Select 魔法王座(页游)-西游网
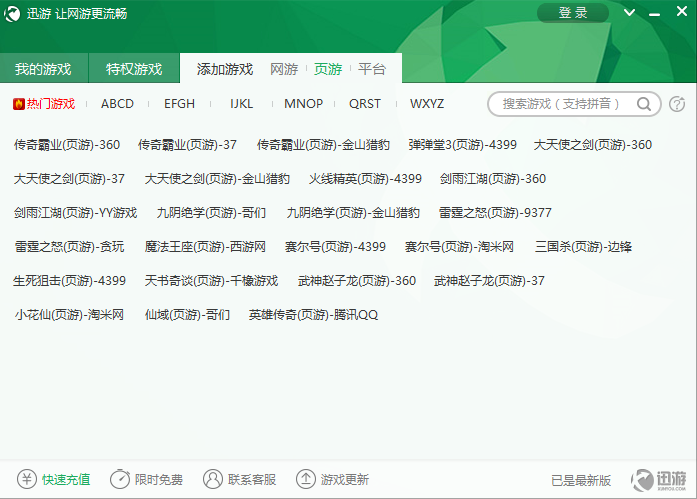This screenshot has height=499, width=697. pyautogui.click(x=205, y=247)
